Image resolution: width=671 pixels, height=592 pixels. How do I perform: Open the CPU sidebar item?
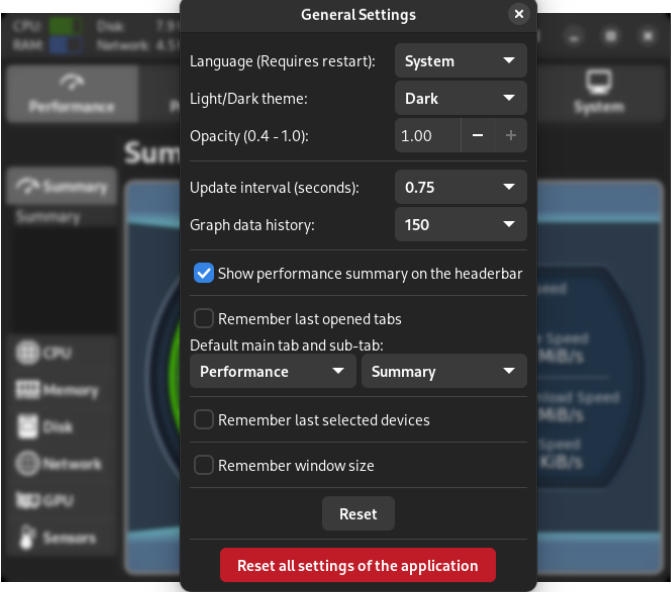tap(62, 353)
